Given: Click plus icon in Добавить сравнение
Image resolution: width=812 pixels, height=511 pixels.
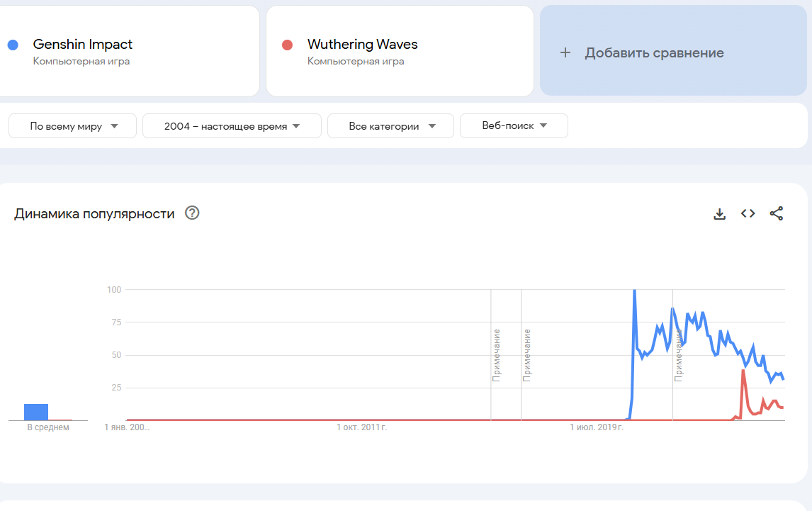Looking at the screenshot, I should [565, 52].
